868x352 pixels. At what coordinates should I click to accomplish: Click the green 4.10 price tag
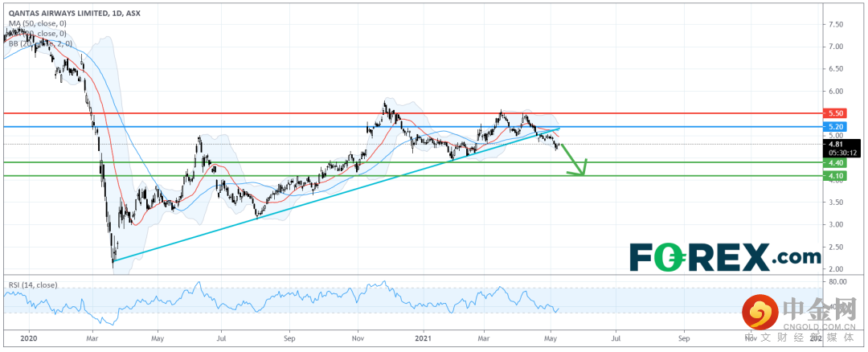pyautogui.click(x=833, y=176)
